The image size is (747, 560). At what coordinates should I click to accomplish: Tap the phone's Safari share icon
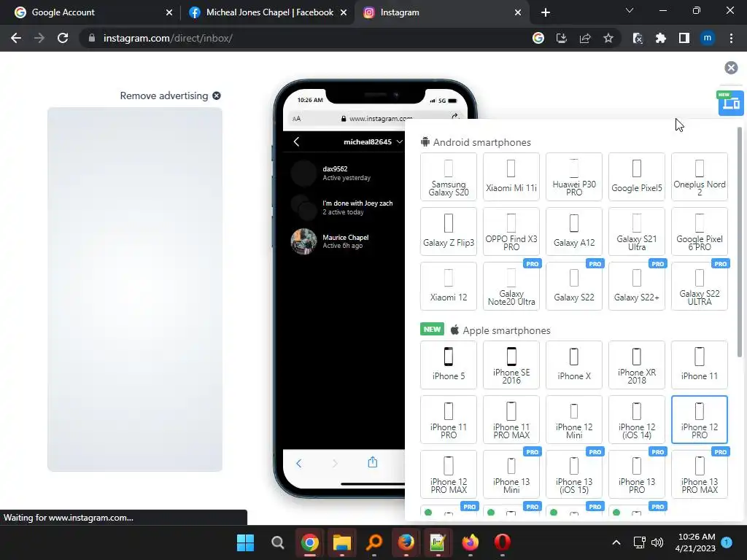tap(373, 462)
